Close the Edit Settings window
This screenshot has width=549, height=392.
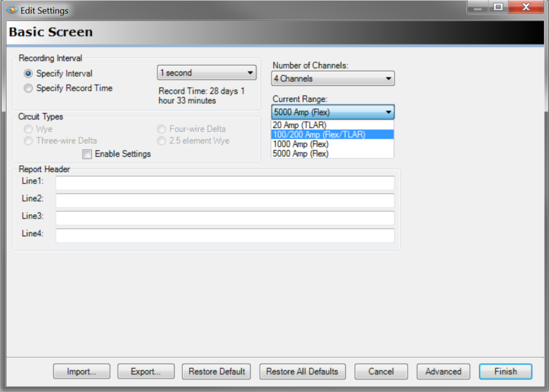click(525, 8)
